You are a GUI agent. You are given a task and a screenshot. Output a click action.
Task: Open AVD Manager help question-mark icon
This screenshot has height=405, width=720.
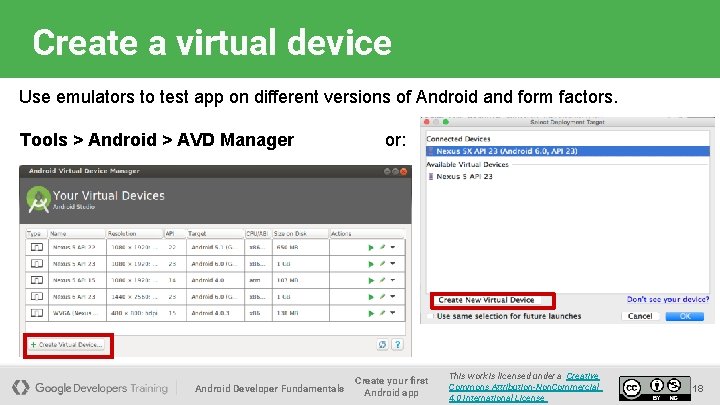[x=398, y=344]
